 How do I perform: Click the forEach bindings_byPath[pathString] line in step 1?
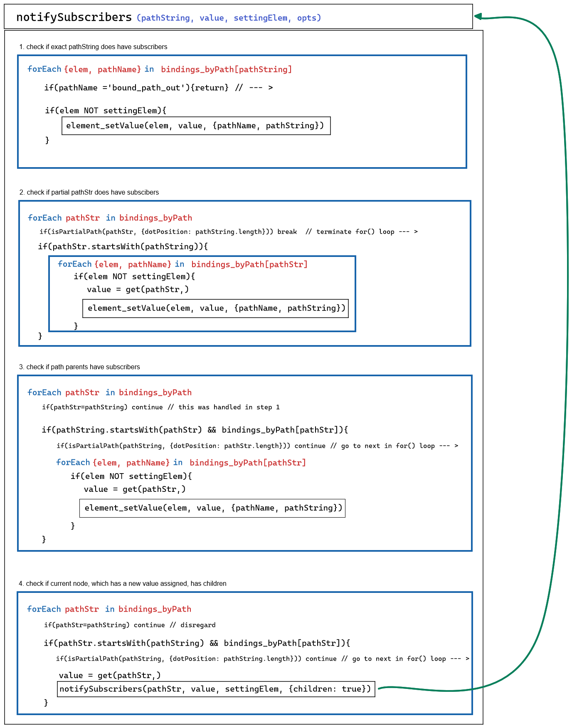(x=160, y=69)
